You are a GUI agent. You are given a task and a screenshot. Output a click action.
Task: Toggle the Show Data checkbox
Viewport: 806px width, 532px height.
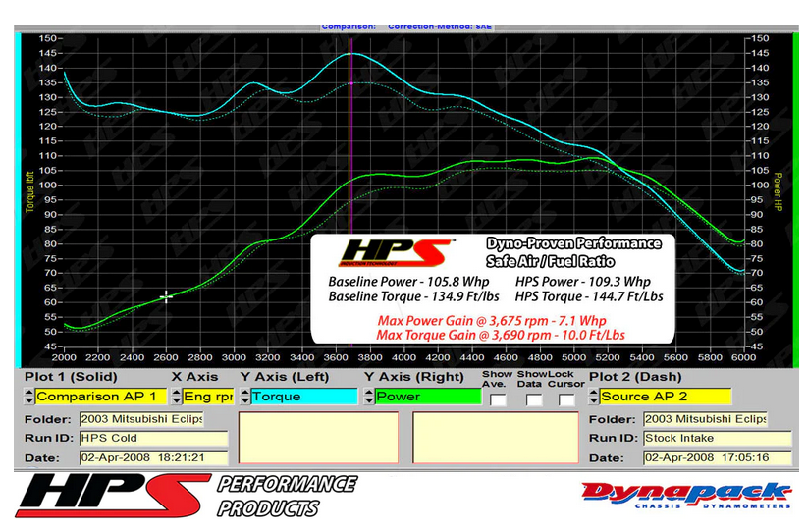pyautogui.click(x=533, y=399)
